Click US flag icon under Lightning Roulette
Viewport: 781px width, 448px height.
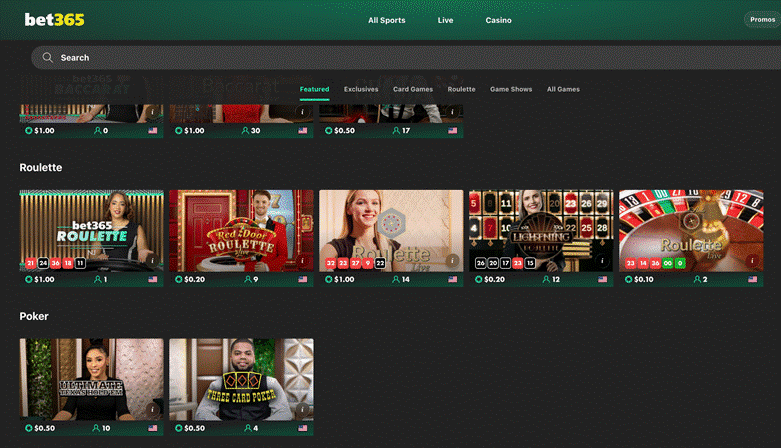point(603,280)
